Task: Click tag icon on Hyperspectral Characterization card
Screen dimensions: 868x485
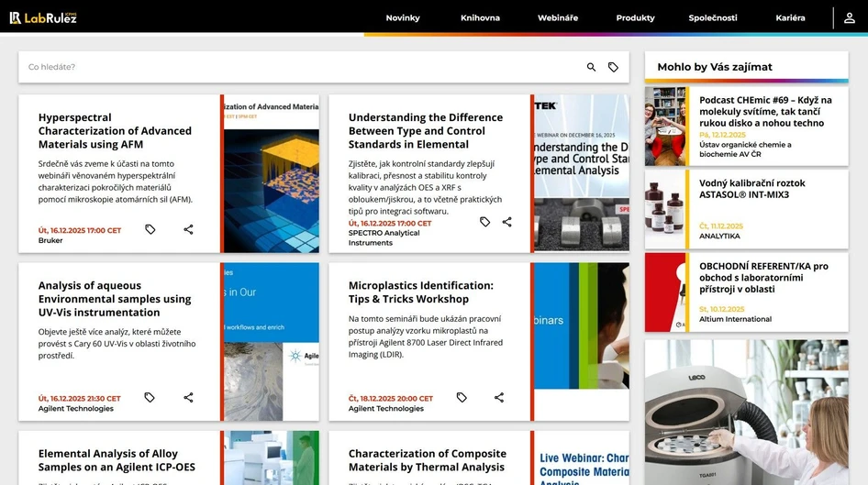Action: (x=150, y=229)
